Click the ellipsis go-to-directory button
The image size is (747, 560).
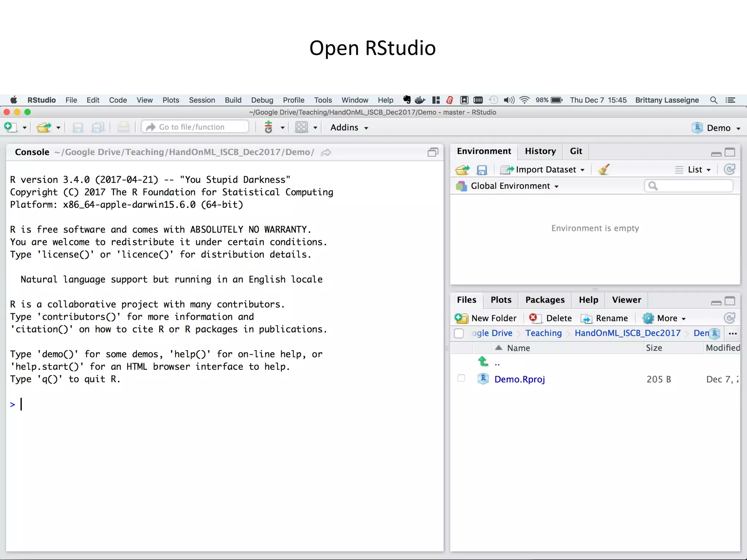point(732,334)
